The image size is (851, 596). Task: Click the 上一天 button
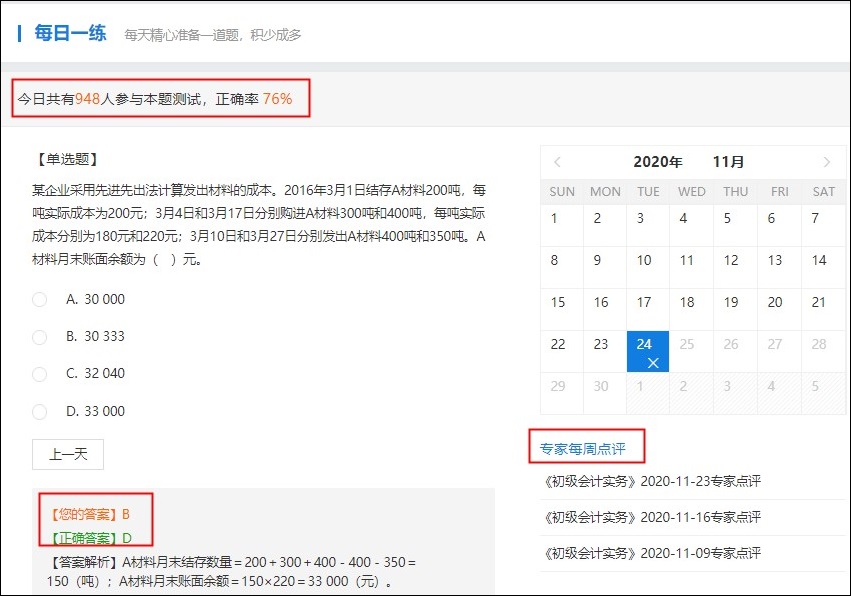[67, 454]
